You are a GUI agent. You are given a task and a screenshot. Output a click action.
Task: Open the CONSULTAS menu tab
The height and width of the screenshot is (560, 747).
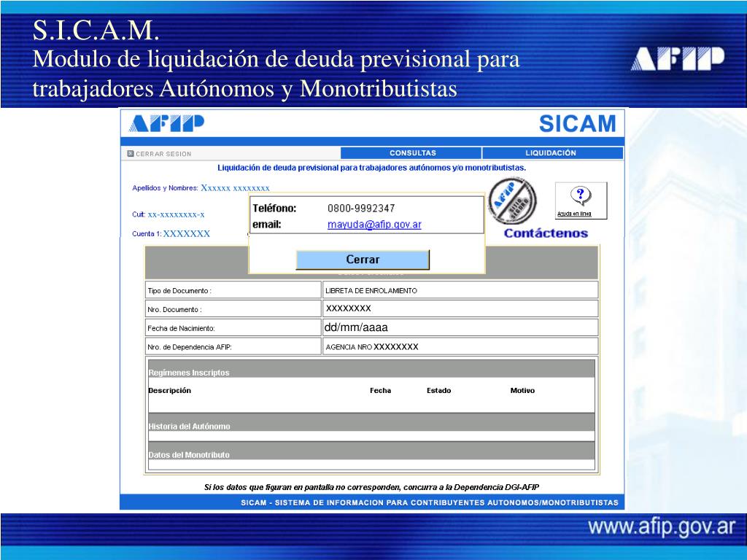[x=411, y=153]
